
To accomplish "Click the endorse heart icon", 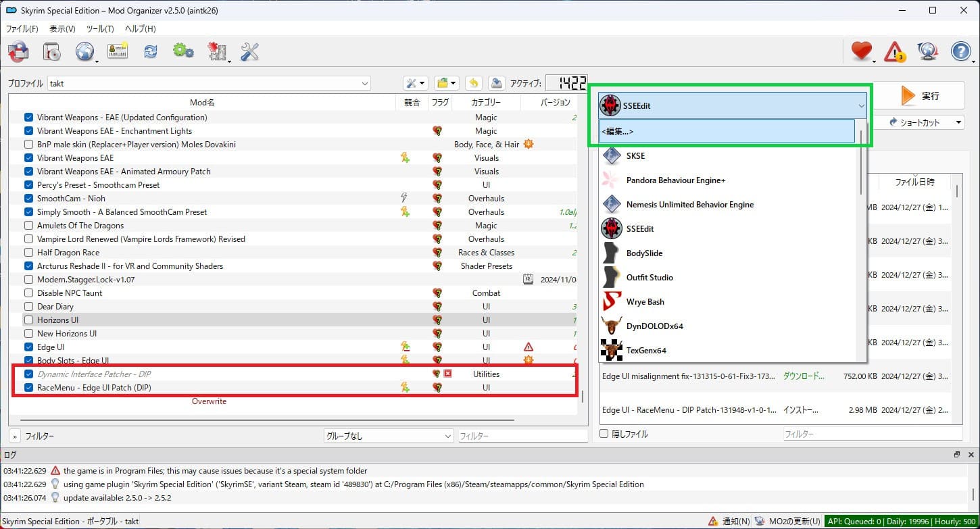I will tap(861, 51).
